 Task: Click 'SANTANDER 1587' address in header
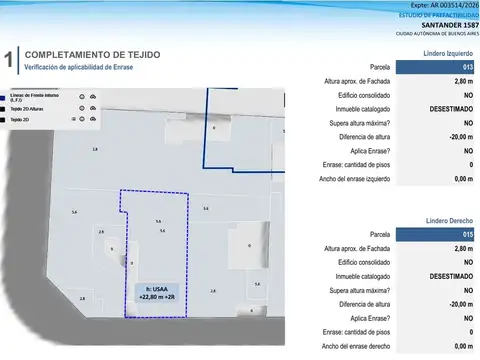(450, 25)
